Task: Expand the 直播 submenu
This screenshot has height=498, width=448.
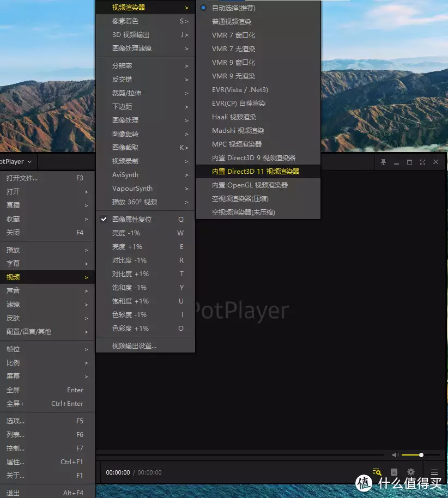Action: (x=47, y=205)
